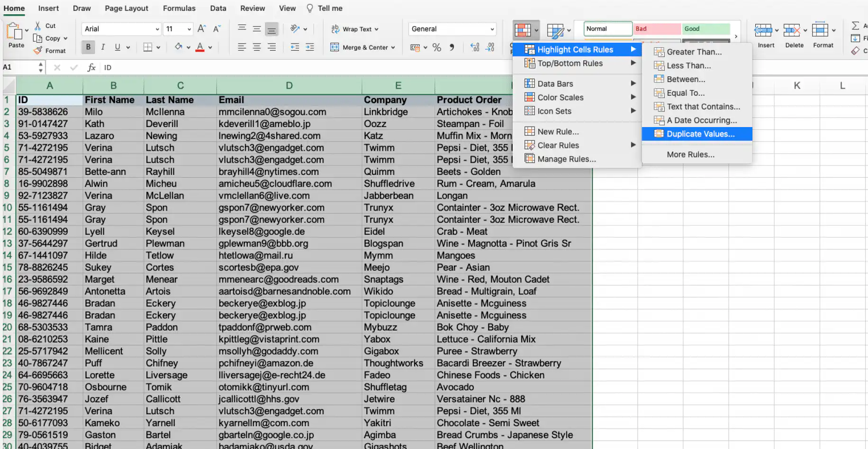Click the insert function fx icon

point(91,67)
